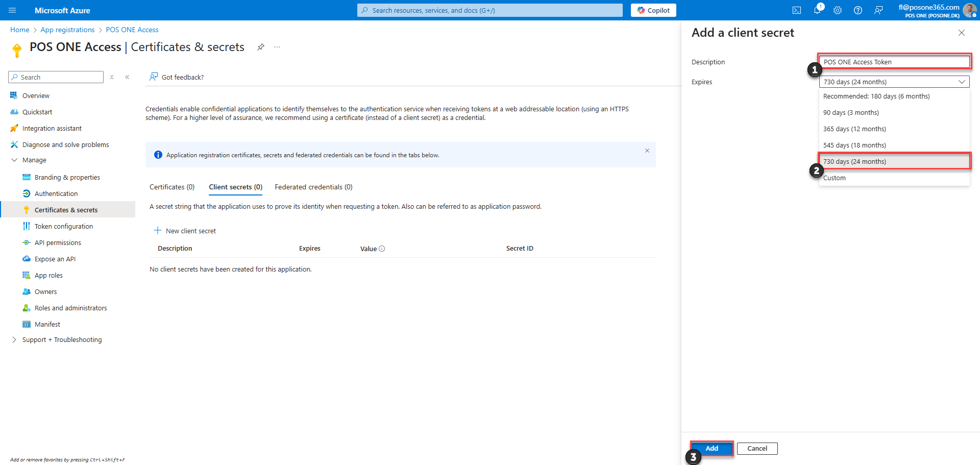This screenshot has height=465, width=980.
Task: Click the Branding & properties icon
Action: pyautogui.click(x=27, y=177)
